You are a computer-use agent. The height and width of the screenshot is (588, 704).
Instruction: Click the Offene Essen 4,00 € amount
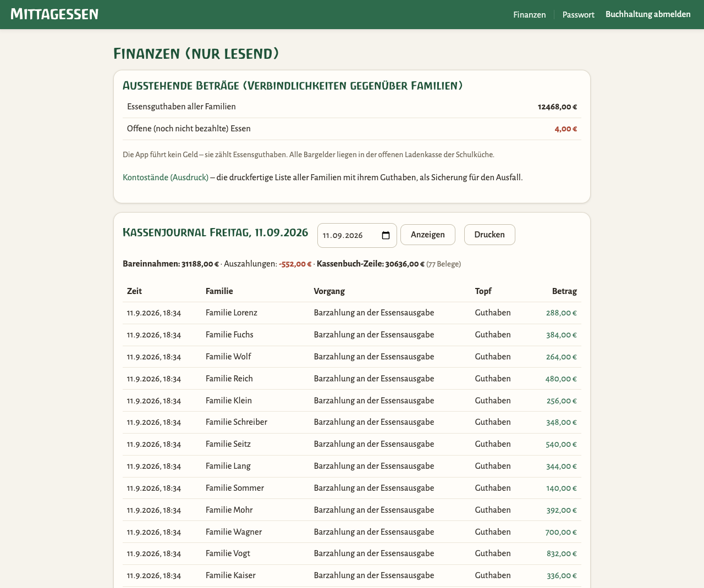point(566,129)
